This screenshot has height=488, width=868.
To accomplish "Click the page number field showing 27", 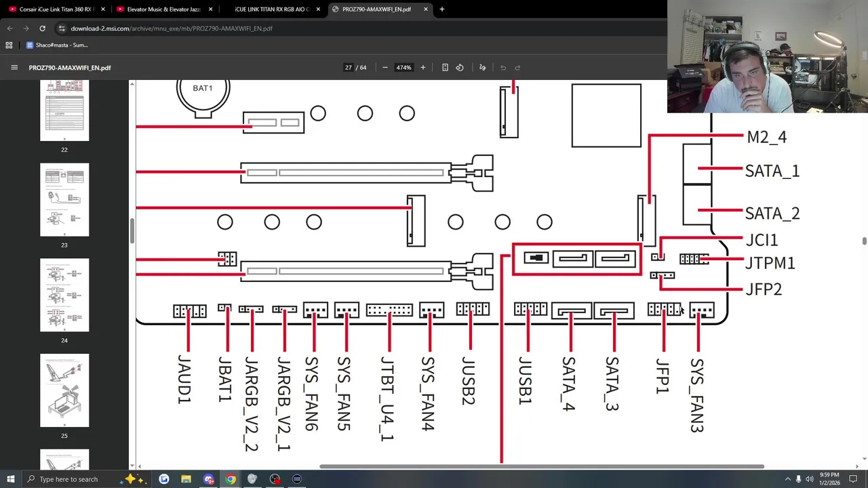I will 348,68.
